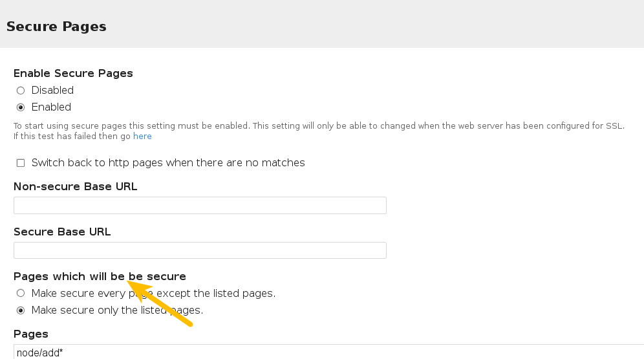Click the "Pages which will be secure" heading
Screen dimensions: 644x359
100,277
